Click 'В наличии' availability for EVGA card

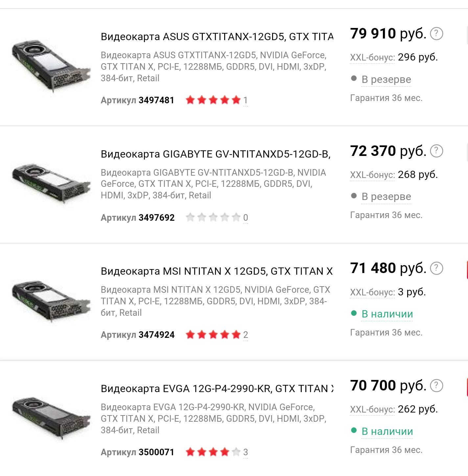[x=387, y=431]
